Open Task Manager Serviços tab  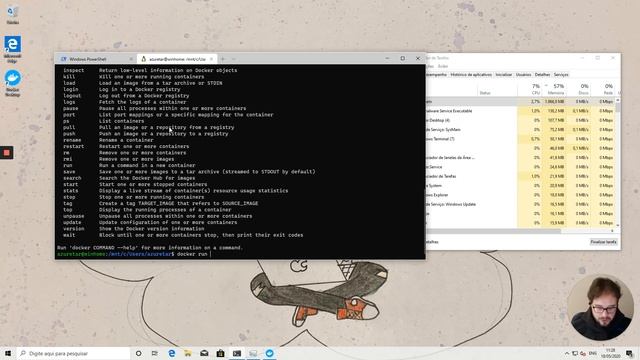(x=561, y=75)
